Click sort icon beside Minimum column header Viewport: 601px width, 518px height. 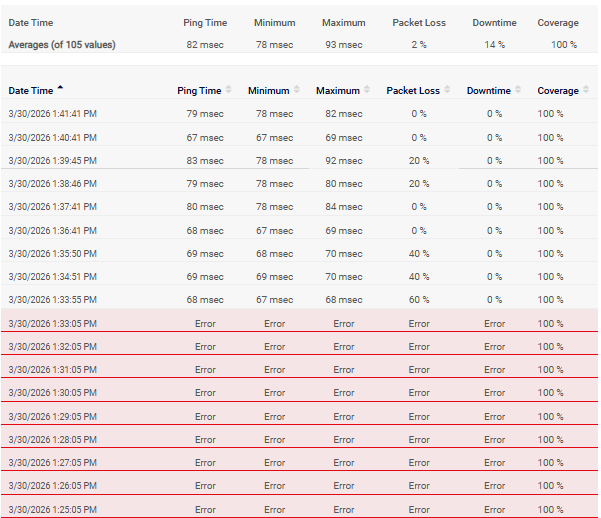297,91
